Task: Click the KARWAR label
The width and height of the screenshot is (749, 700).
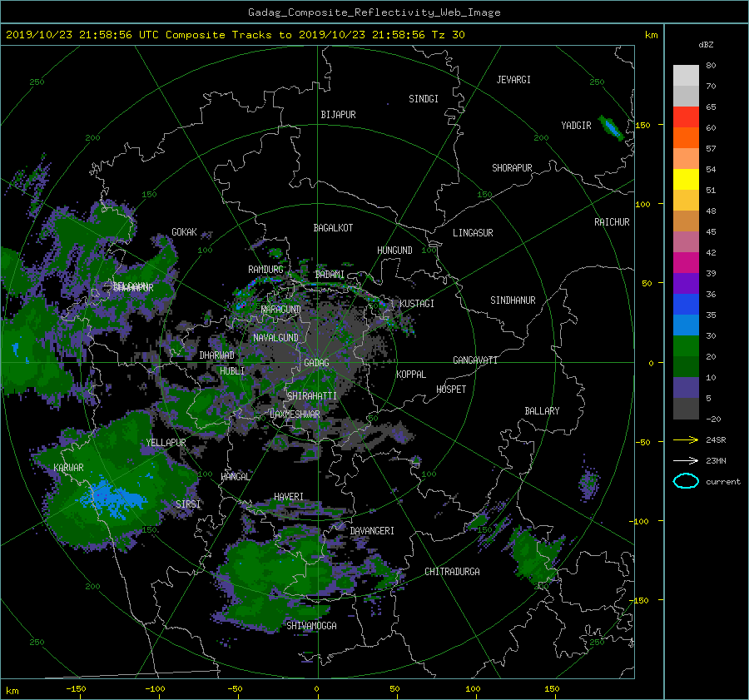Action: [68, 468]
